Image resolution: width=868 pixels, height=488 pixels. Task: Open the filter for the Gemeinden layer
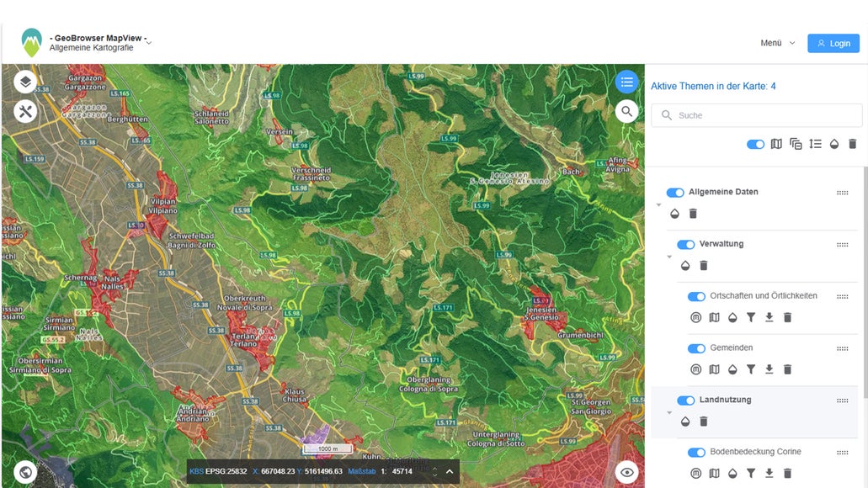(750, 369)
